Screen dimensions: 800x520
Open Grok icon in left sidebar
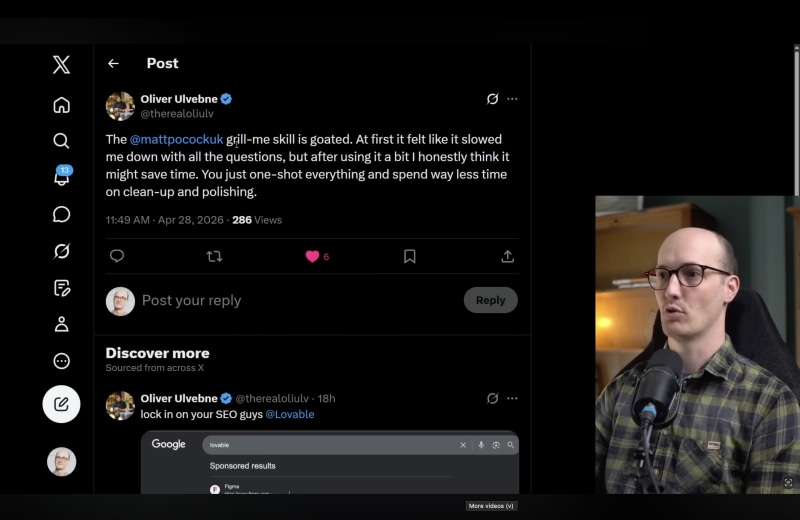(61, 251)
